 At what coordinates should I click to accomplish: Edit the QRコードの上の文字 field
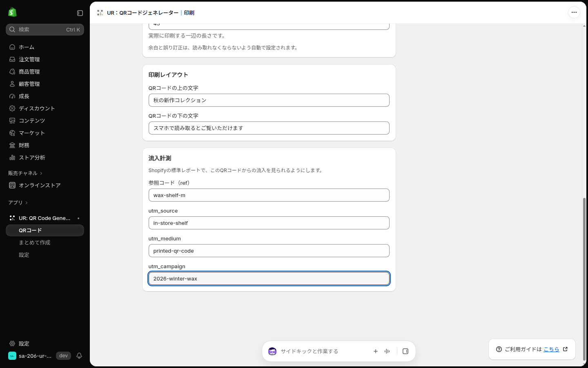269,100
